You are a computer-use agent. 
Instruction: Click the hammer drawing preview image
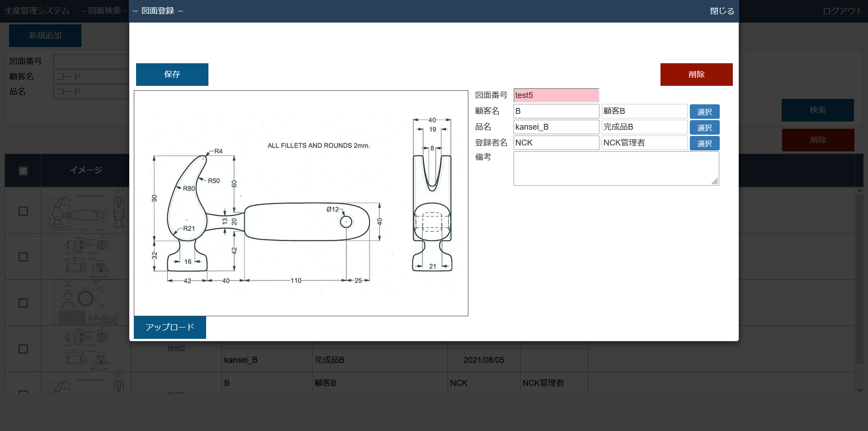click(301, 203)
